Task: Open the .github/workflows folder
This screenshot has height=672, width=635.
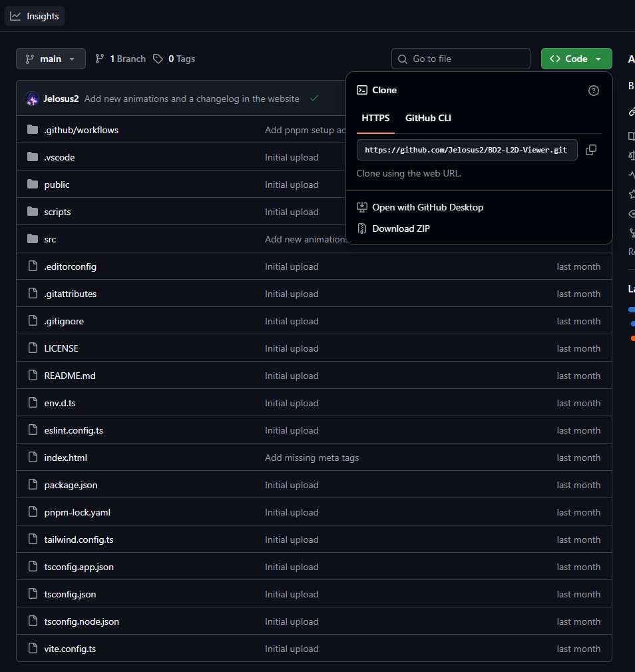Action: [x=81, y=131]
